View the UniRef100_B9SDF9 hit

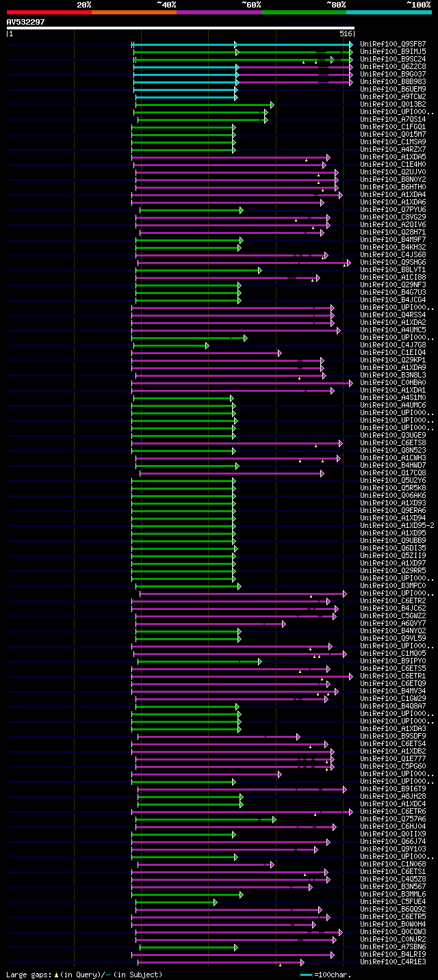coord(393,737)
